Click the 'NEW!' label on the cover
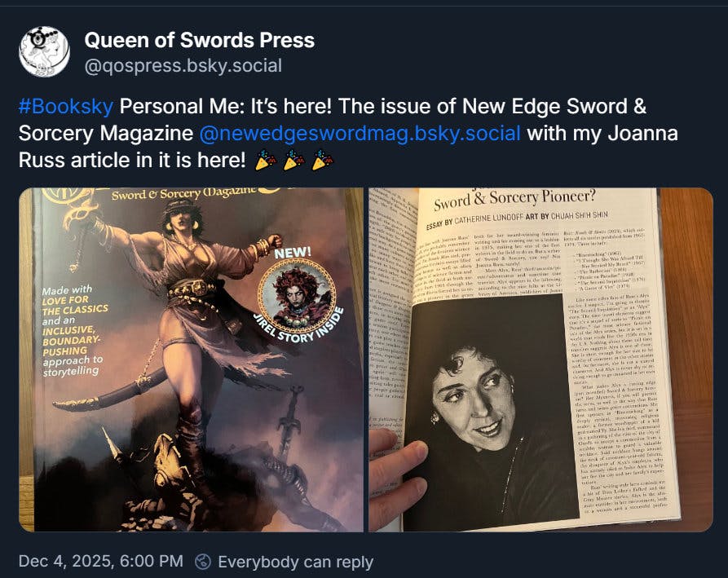This screenshot has width=728, height=578. coord(293,253)
